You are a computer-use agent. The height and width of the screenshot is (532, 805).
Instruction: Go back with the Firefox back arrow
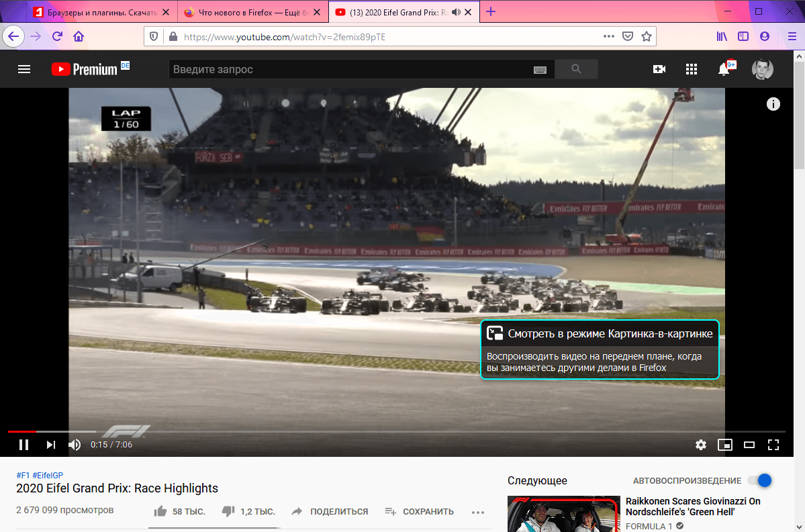pyautogui.click(x=13, y=36)
